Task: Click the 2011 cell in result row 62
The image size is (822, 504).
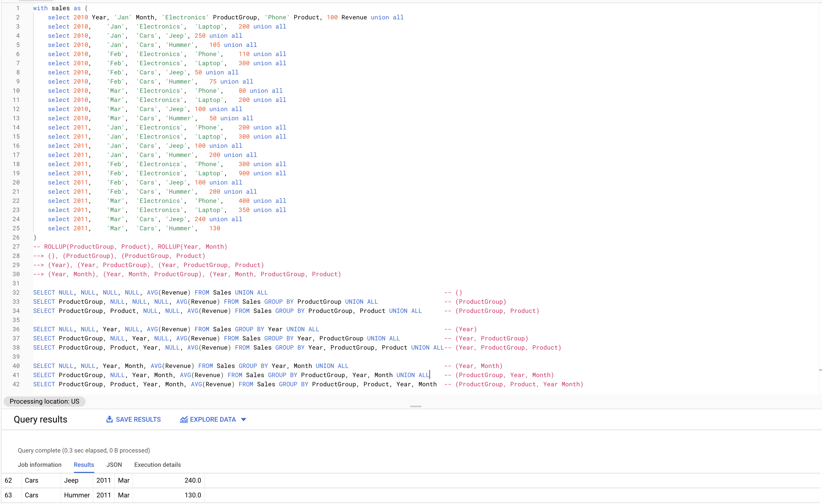Action: [x=104, y=480]
